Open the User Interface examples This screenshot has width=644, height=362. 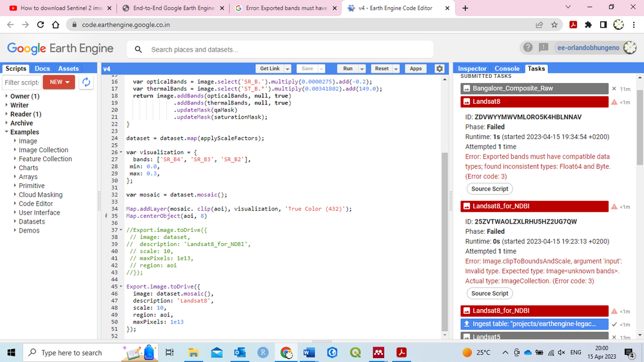click(x=39, y=213)
